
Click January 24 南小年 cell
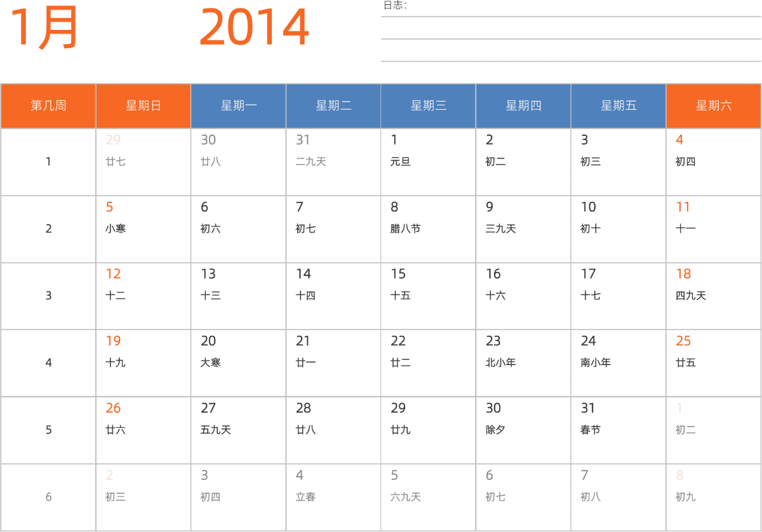pos(618,363)
